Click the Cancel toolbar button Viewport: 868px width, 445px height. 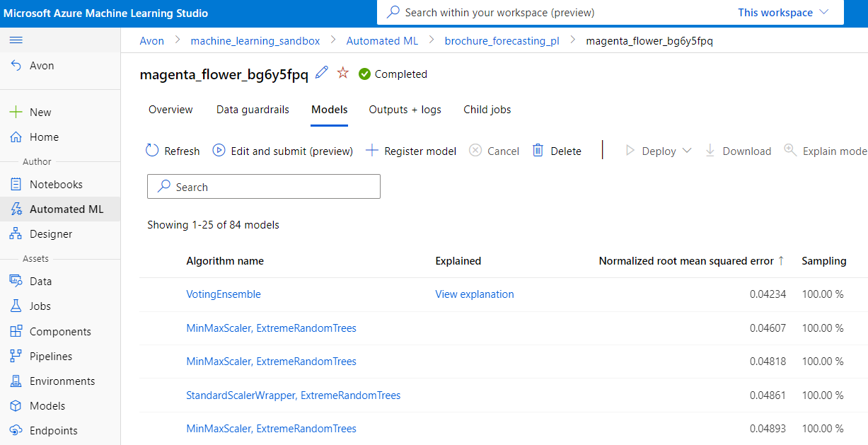[x=494, y=151]
